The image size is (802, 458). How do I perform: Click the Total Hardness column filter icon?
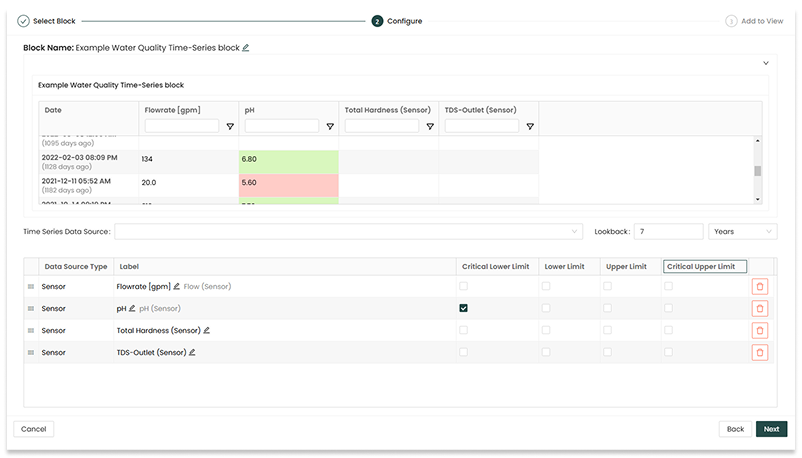tap(430, 127)
